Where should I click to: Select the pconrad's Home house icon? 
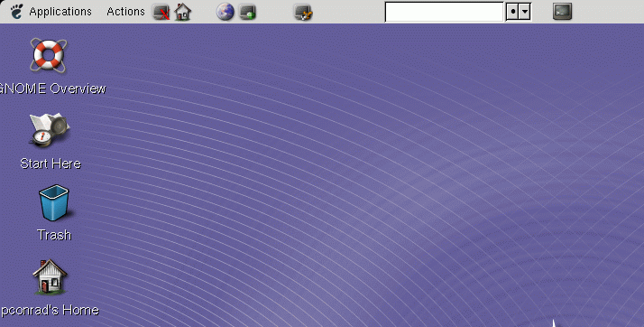pos(50,276)
